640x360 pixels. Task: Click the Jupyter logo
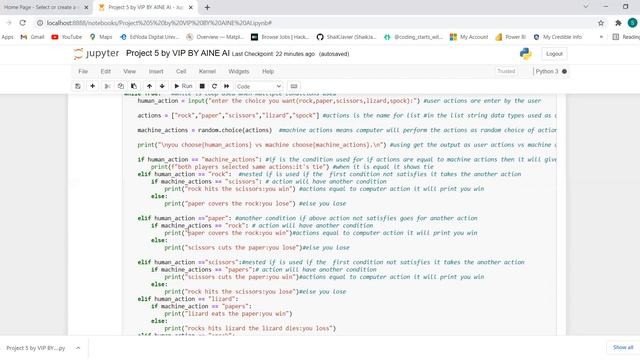[x=96, y=53]
